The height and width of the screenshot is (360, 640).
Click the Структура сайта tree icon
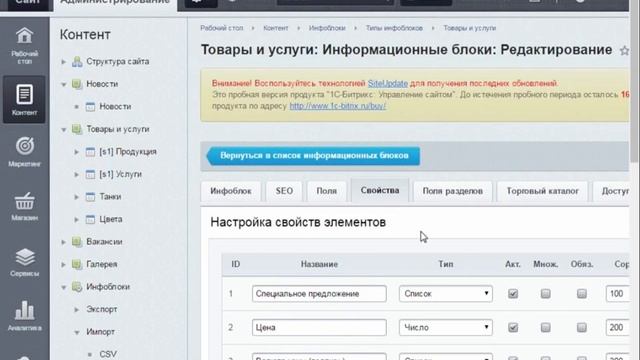click(77, 62)
